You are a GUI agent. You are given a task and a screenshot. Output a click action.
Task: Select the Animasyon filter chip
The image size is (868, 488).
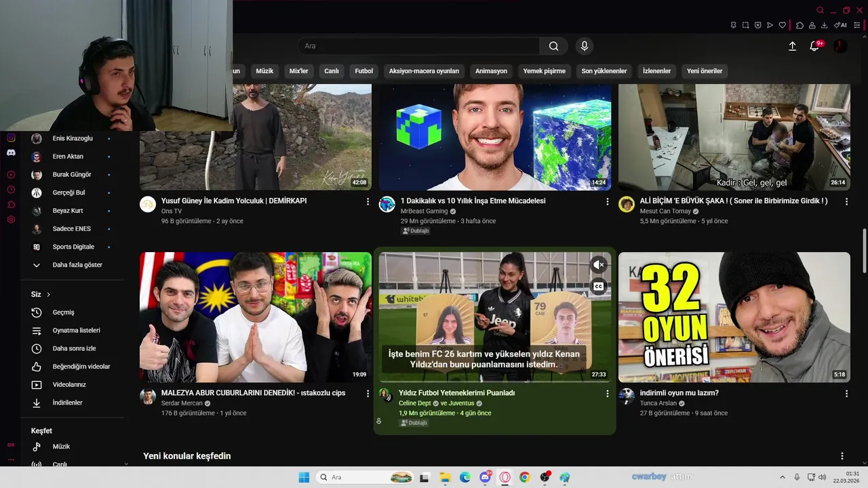pyautogui.click(x=491, y=71)
